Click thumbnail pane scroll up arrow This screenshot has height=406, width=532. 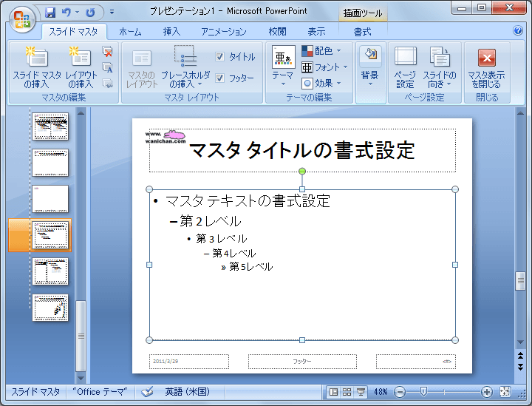[x=81, y=113]
